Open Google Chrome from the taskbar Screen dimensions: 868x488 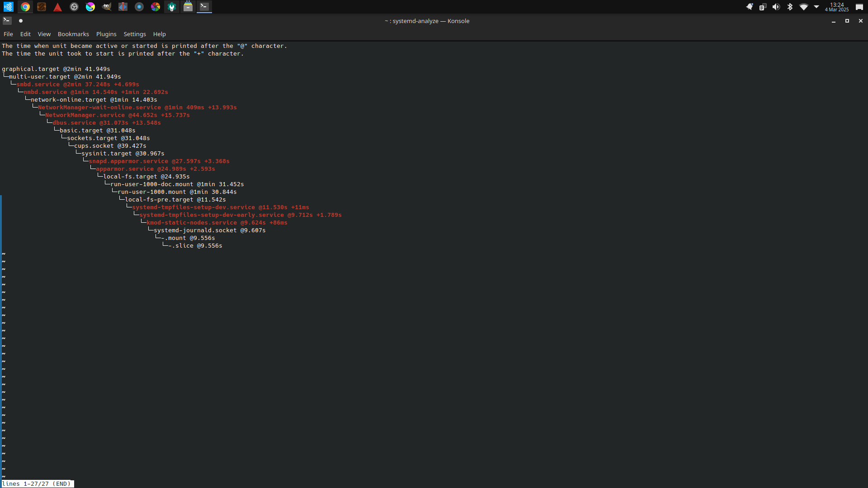[x=25, y=7]
